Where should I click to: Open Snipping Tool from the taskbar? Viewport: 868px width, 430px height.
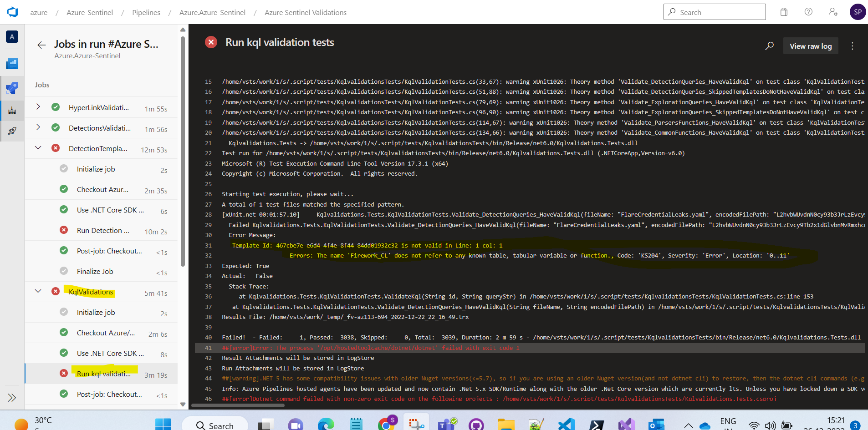(x=416, y=424)
